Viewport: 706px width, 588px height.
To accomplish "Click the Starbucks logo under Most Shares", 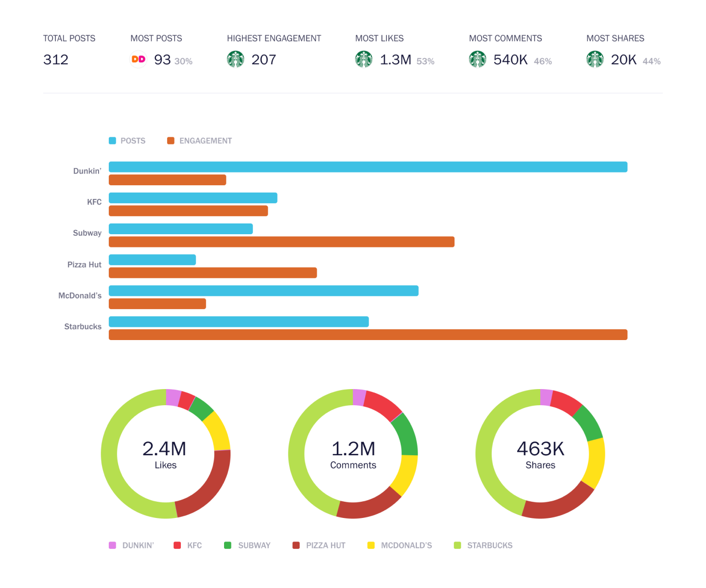I will [x=595, y=59].
